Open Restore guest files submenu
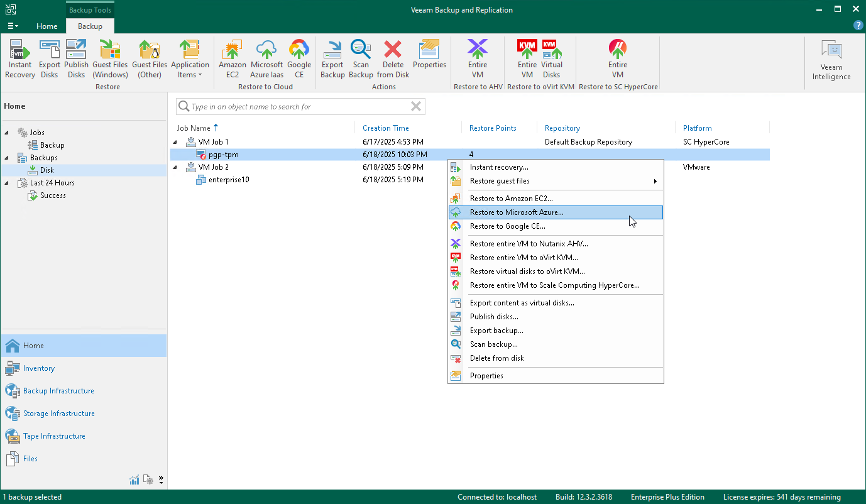Viewport: 866px width, 504px height. 556,181
